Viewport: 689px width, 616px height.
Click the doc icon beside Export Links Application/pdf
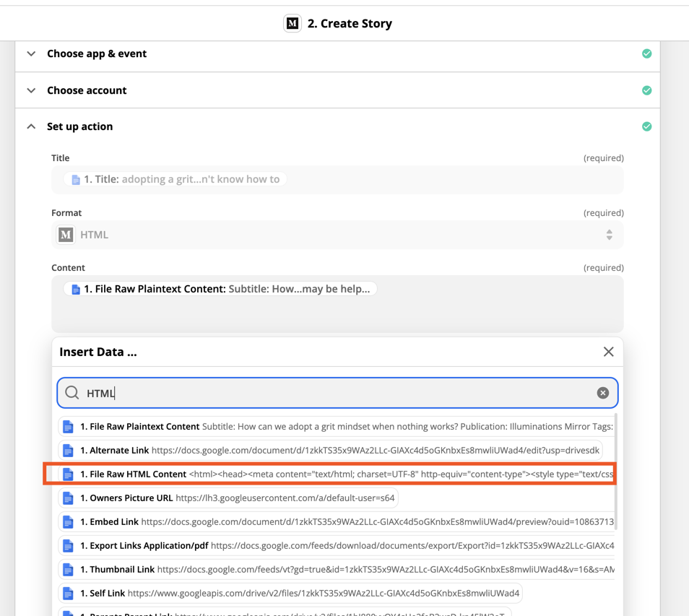[x=68, y=545]
